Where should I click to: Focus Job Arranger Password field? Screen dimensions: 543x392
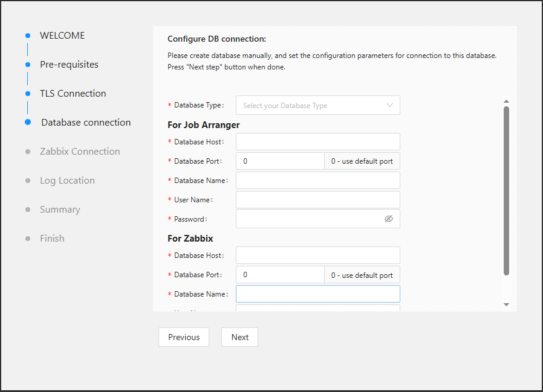click(x=318, y=219)
